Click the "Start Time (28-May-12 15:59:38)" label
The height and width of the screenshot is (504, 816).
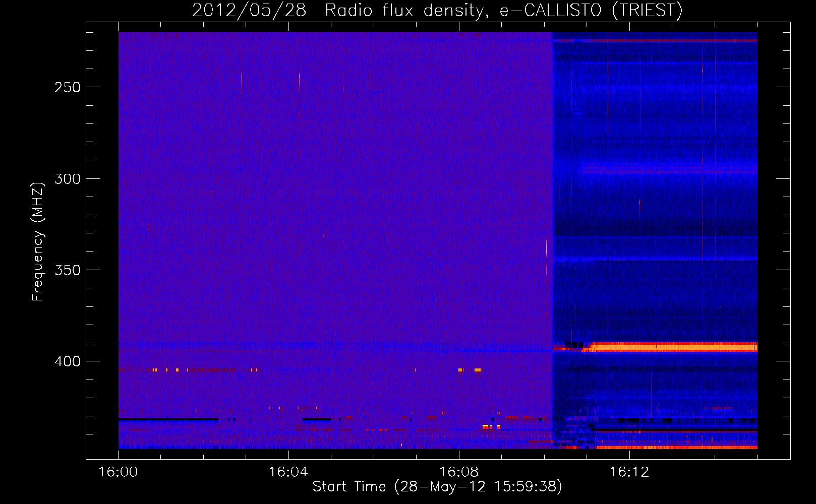click(437, 487)
